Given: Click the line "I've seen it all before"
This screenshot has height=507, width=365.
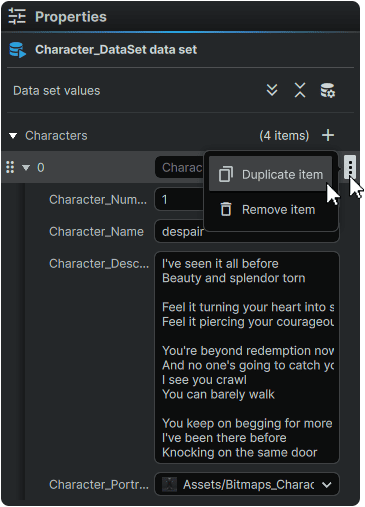Looking at the screenshot, I should [x=220, y=264].
